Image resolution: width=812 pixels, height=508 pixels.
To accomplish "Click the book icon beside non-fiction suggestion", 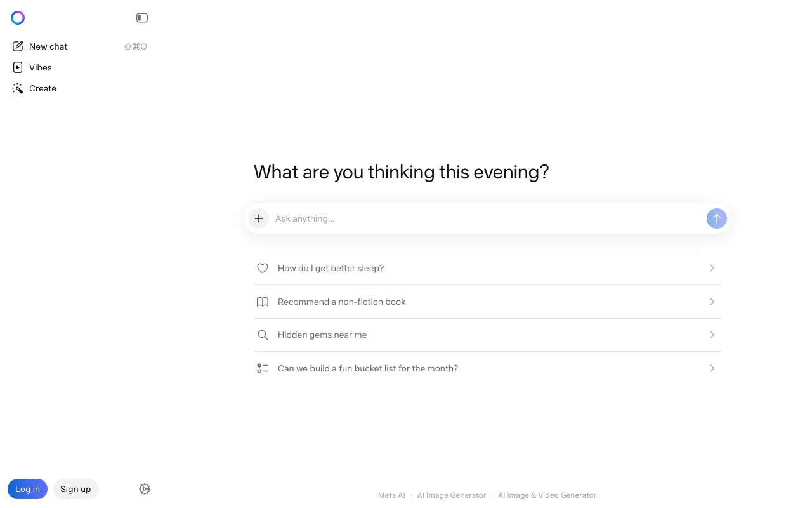I will coord(263,302).
